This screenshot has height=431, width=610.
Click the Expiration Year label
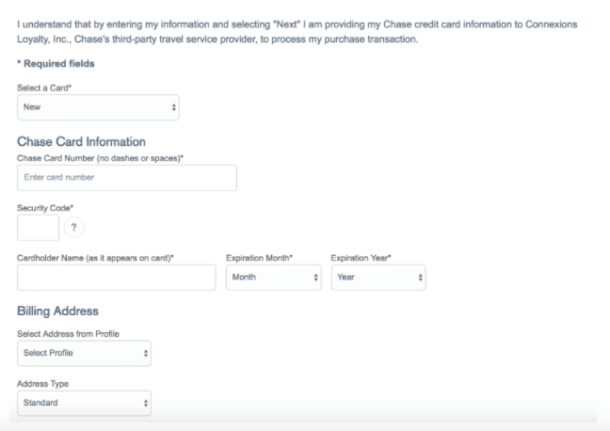coord(361,258)
